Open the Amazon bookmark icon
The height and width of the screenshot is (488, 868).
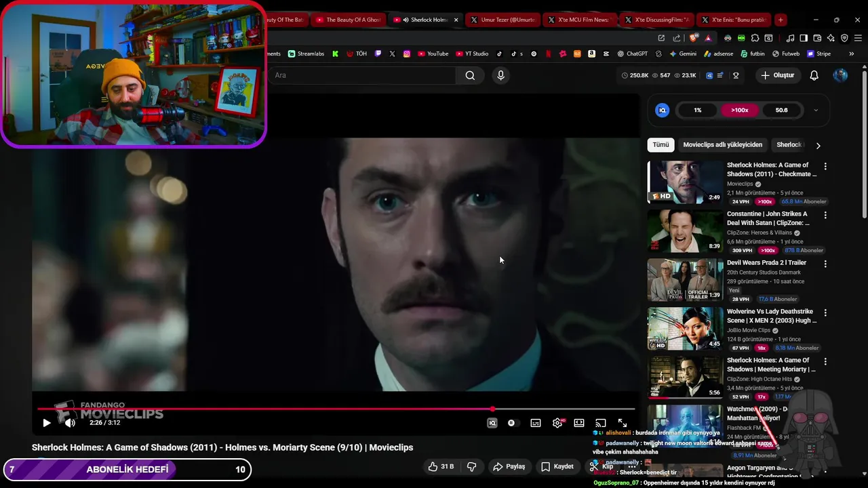click(591, 54)
